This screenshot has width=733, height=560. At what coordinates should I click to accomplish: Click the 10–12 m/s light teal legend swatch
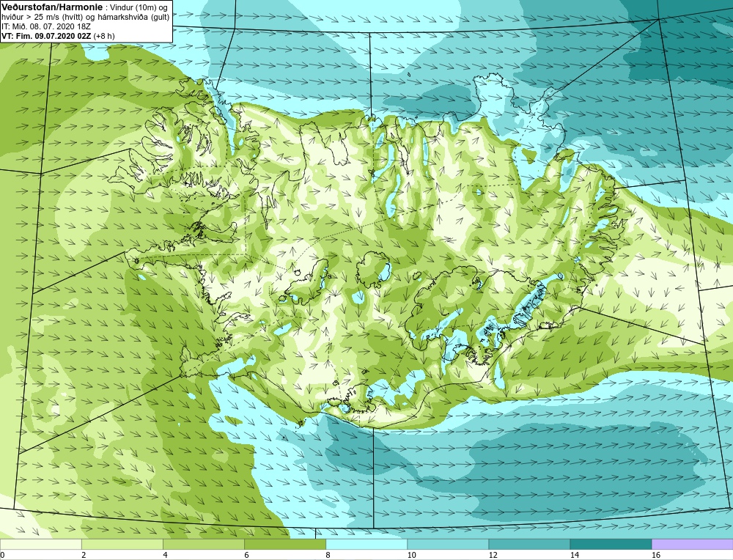pos(447,544)
